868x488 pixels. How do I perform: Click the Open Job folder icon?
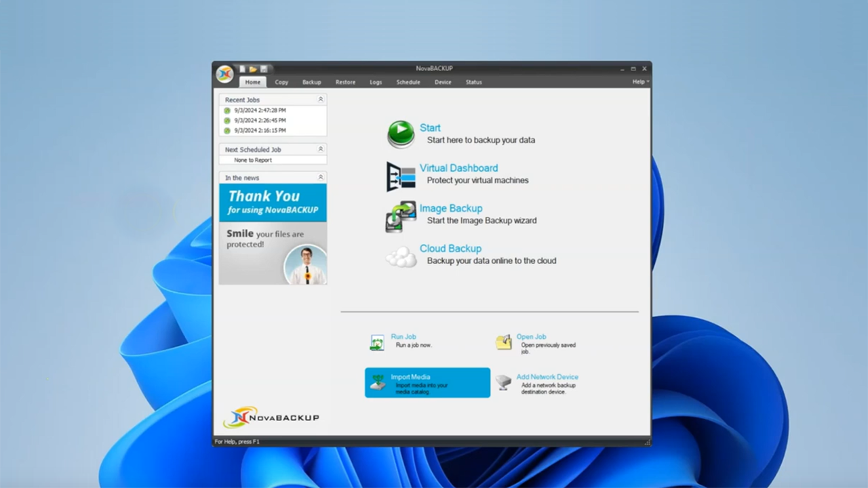pyautogui.click(x=503, y=342)
